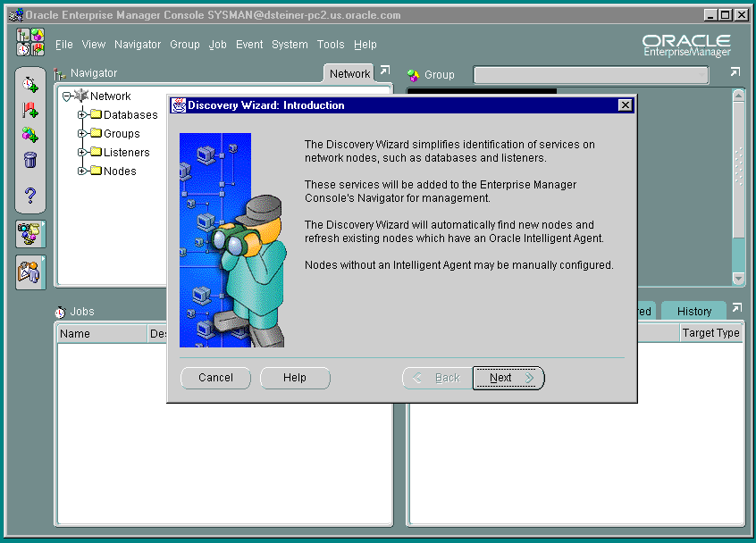Click the Name column header in Jobs
Image resolution: width=756 pixels, height=543 pixels.
(x=102, y=333)
